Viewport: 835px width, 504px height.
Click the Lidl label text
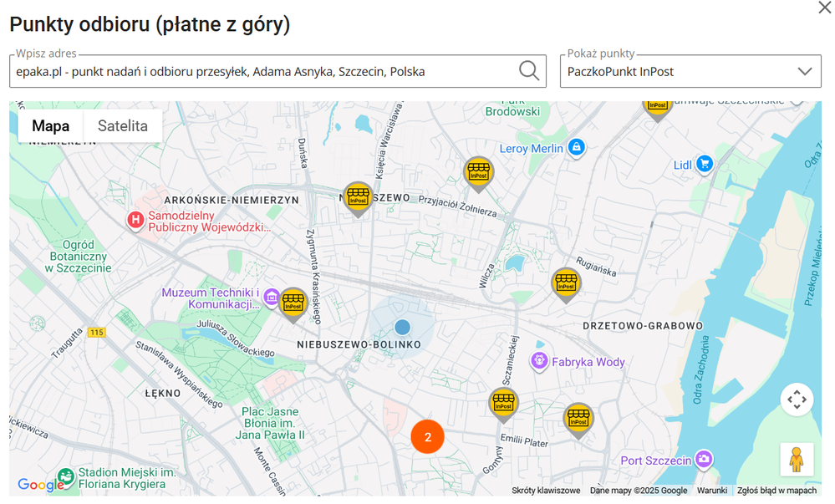tap(682, 165)
